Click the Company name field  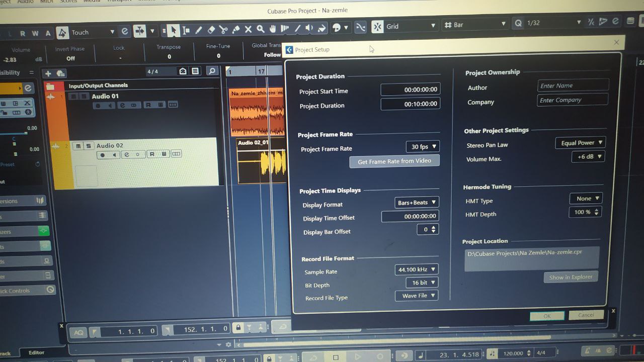(573, 100)
